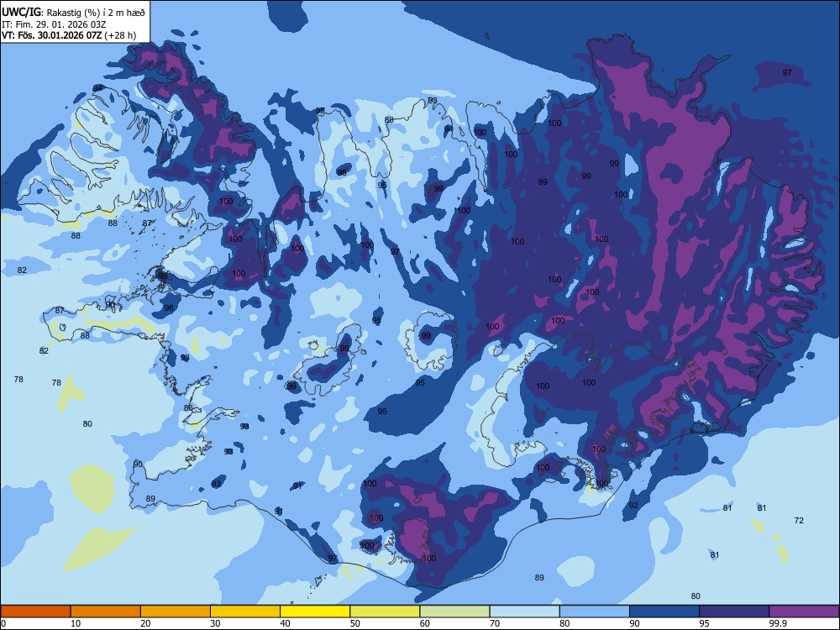Click the 'VT: Fös. 30.01.2026 07Z (+28 h)' line

[69, 36]
